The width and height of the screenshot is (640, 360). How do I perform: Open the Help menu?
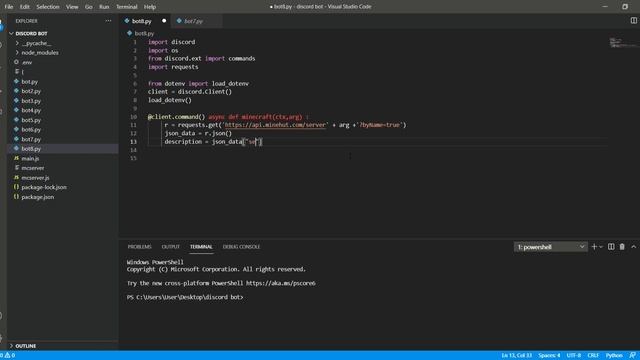pos(150,7)
